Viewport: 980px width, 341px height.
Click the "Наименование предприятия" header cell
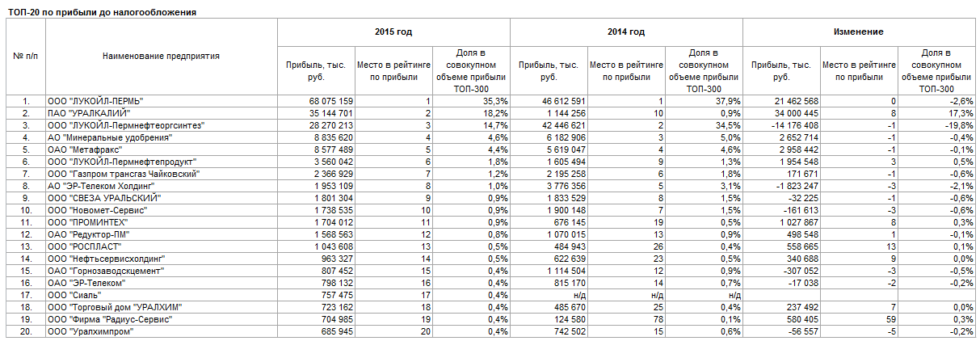(162, 56)
